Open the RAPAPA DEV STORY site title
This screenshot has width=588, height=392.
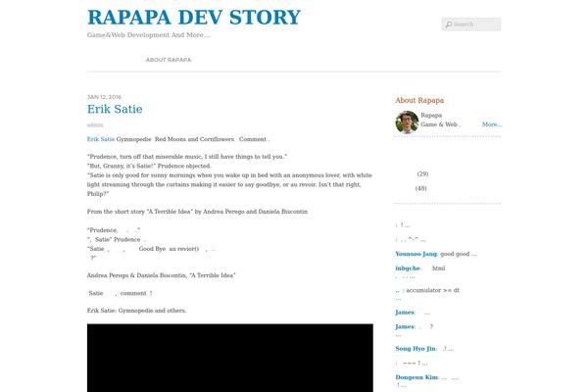pyautogui.click(x=194, y=18)
